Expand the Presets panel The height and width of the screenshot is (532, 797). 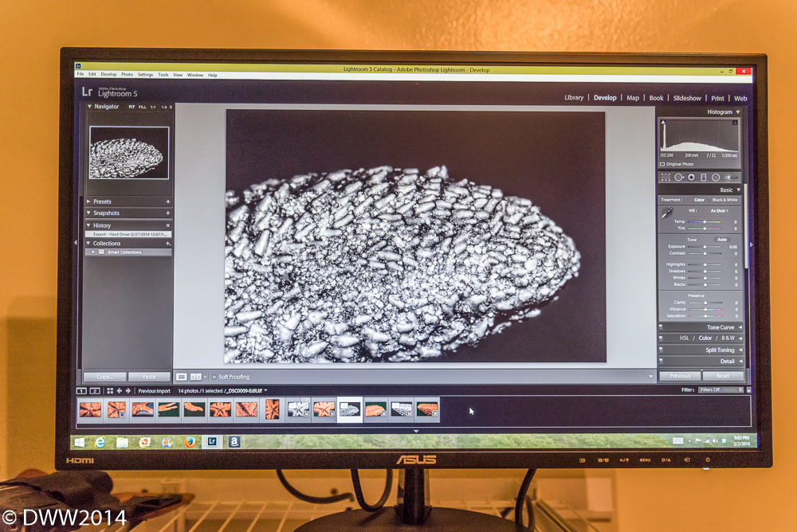point(89,201)
